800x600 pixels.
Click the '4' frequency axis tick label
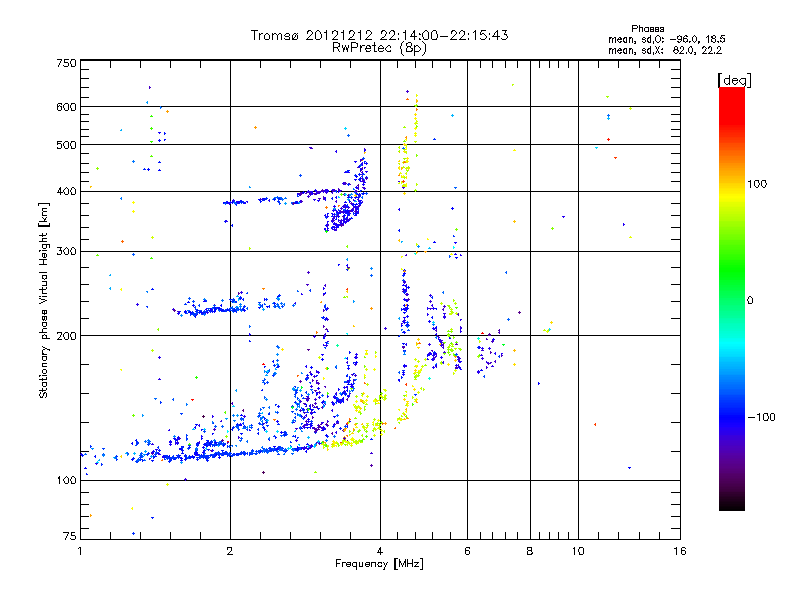point(380,551)
